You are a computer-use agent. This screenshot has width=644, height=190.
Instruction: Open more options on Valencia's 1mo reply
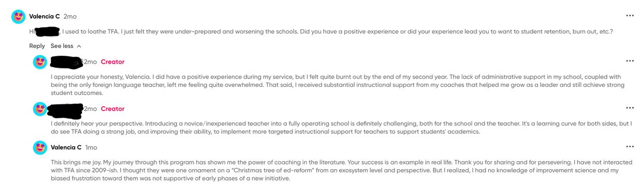pos(630,147)
